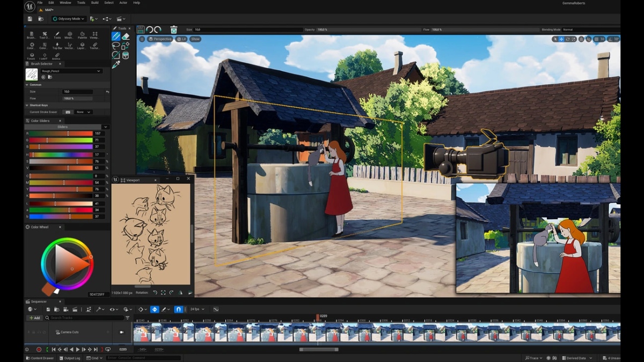Open the Odyssey Mode dropdown

tap(68, 19)
